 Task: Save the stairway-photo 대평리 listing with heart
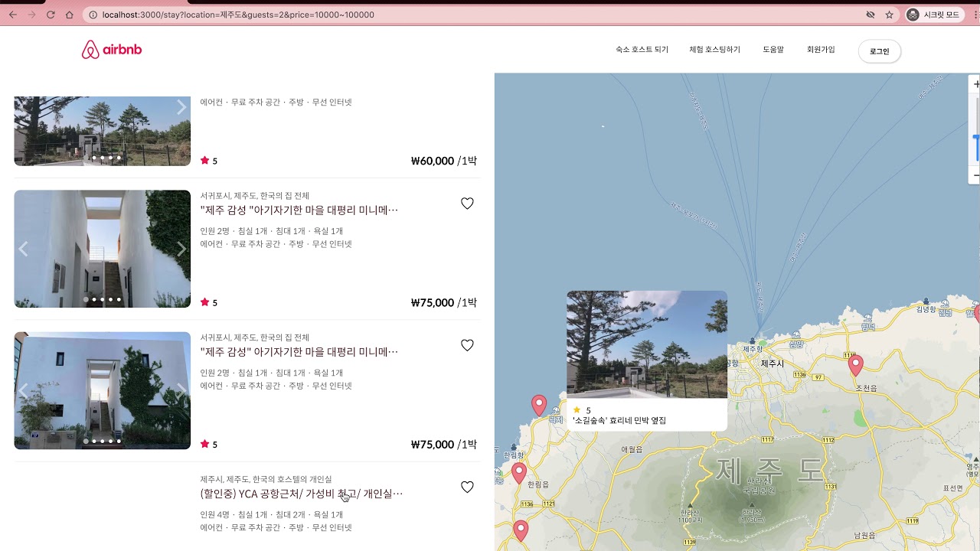467,204
